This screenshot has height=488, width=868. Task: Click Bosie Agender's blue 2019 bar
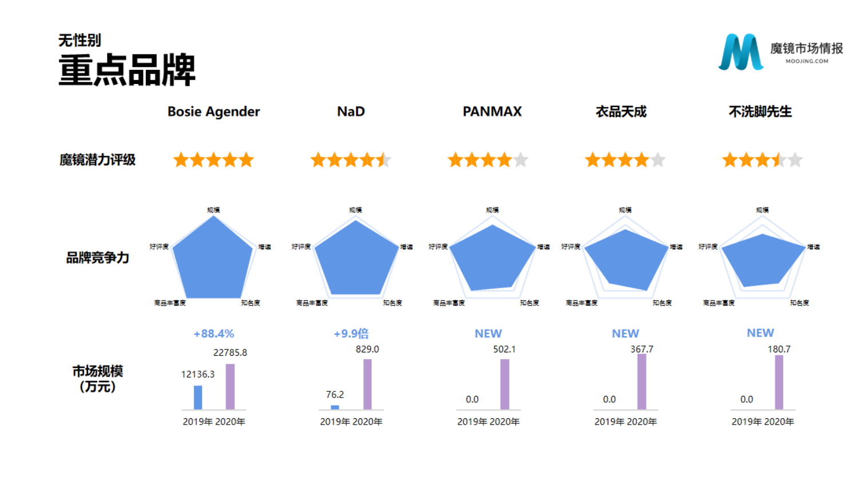[x=198, y=398]
